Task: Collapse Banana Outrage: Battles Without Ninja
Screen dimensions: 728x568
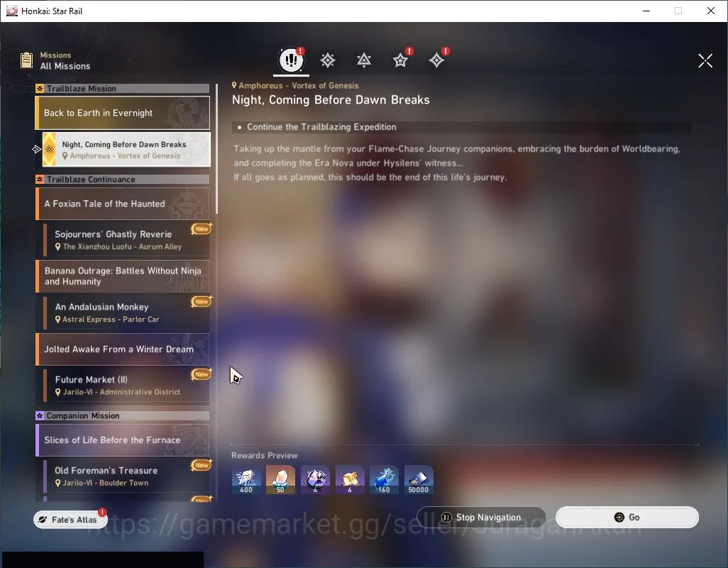Action: coord(123,276)
